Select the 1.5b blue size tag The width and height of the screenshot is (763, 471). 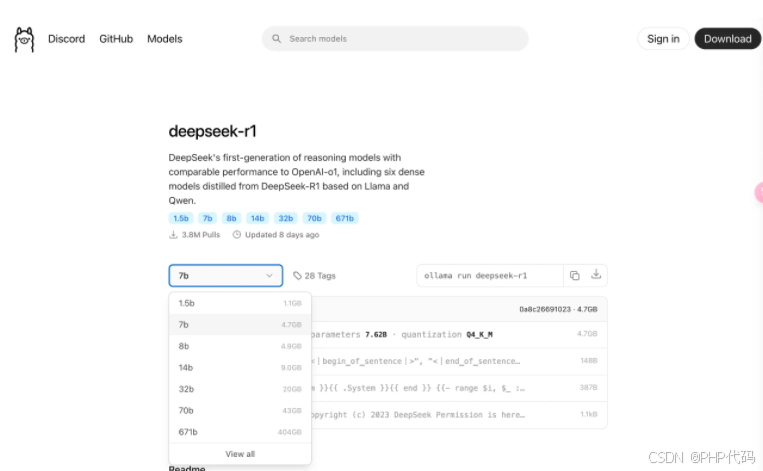[x=181, y=218]
